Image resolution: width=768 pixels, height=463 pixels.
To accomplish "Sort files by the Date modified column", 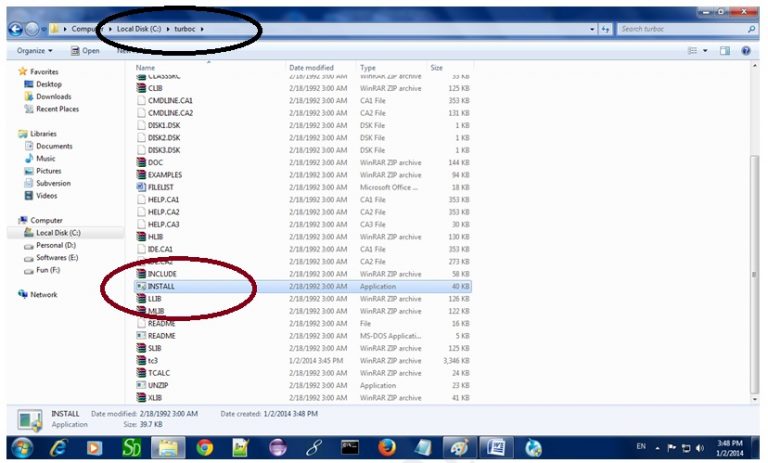I will (x=310, y=67).
